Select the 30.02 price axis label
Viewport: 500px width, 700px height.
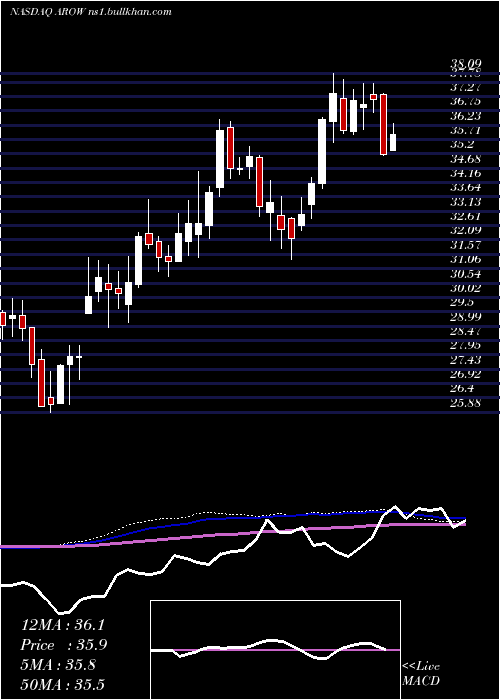point(466,288)
